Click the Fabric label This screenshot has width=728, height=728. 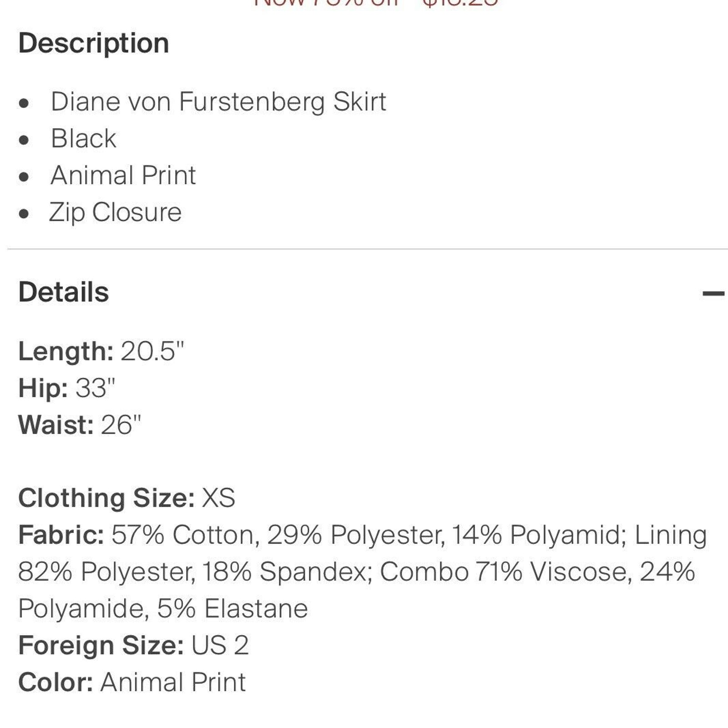point(61,535)
